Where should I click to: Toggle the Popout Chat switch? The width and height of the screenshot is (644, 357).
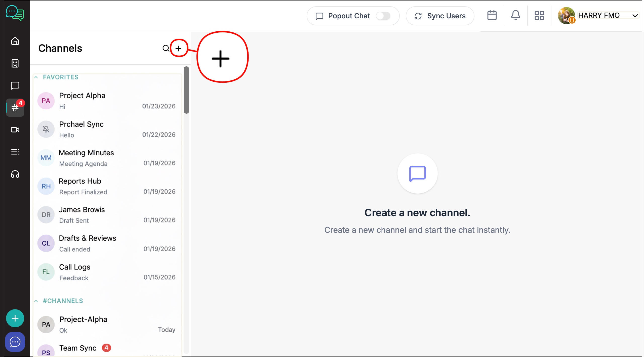coord(383,16)
